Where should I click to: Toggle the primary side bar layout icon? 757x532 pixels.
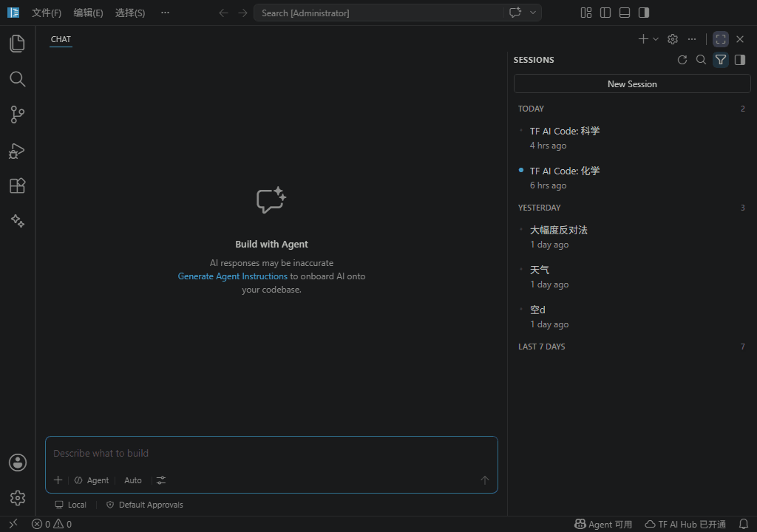point(605,13)
